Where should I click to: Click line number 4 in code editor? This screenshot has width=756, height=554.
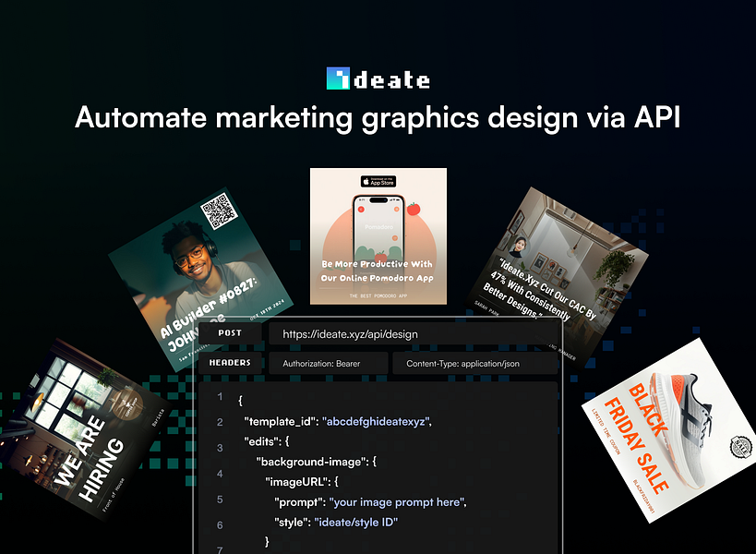[220, 474]
